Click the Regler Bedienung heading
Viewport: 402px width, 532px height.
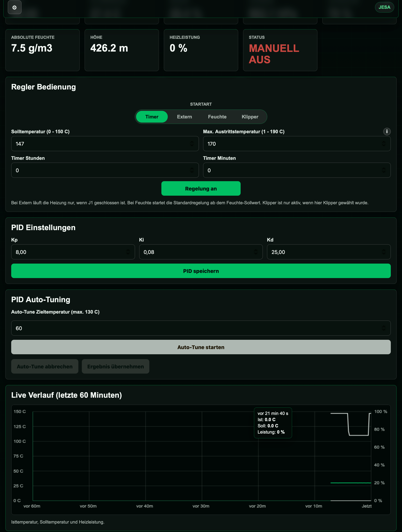44,87
